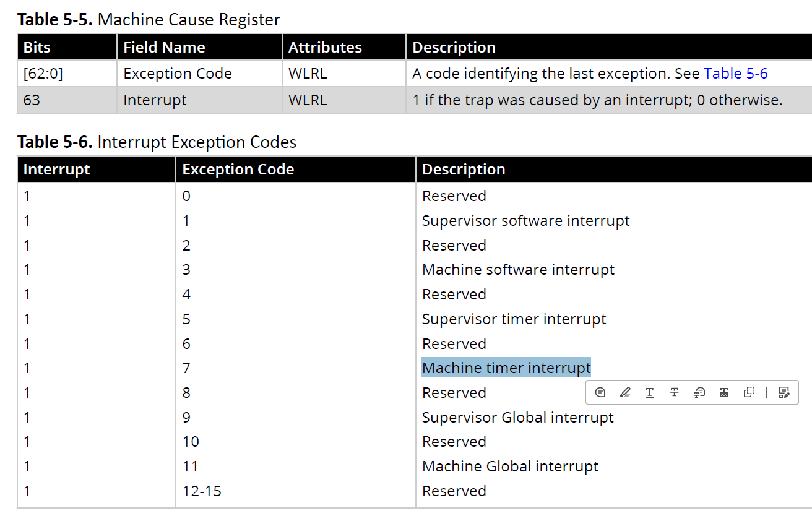Viewport: 812px width, 529px height.
Task: Apply strikethrough to the selected text
Action: [x=675, y=392]
